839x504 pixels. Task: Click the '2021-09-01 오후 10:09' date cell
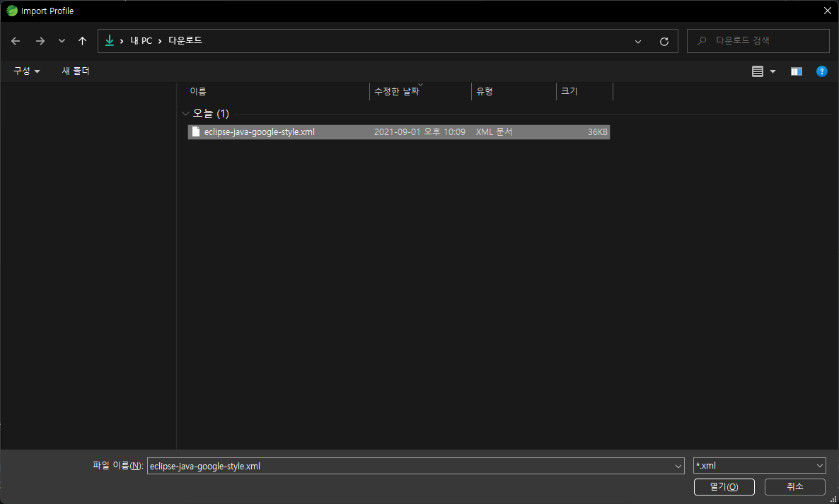point(419,132)
